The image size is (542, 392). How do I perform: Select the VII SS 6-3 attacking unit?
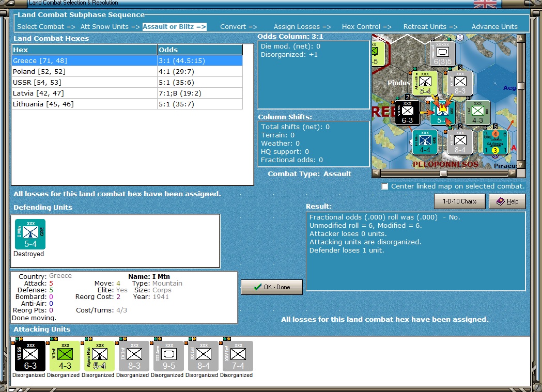click(30, 356)
